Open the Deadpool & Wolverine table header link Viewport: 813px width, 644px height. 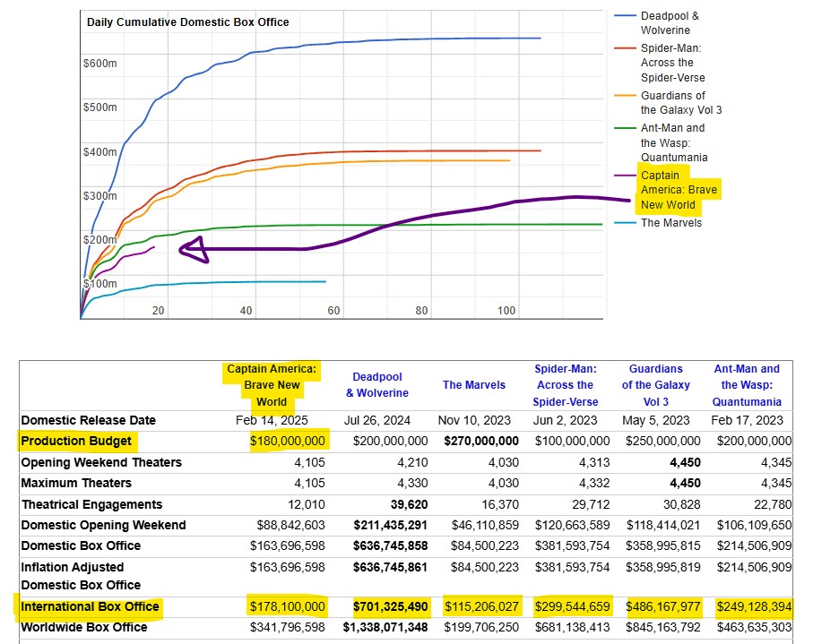376,385
